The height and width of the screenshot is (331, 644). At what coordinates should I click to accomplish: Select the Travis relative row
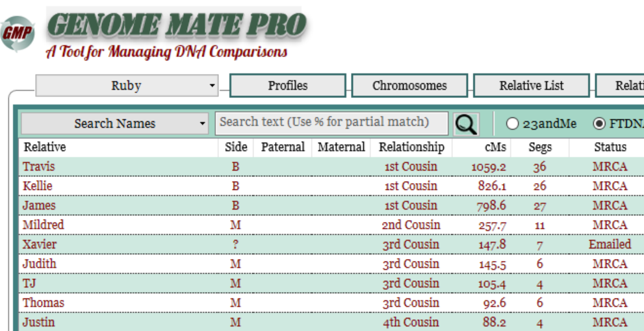(x=39, y=167)
